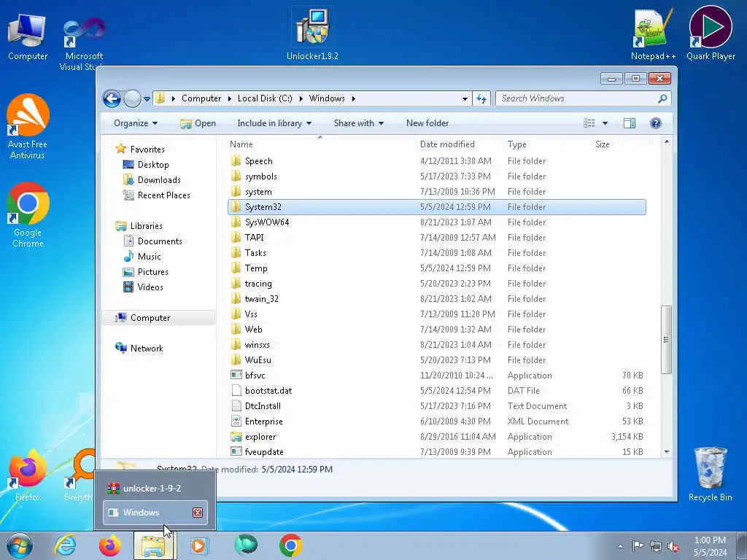
Task: Select the bfsvc application icon
Action: pos(236,376)
